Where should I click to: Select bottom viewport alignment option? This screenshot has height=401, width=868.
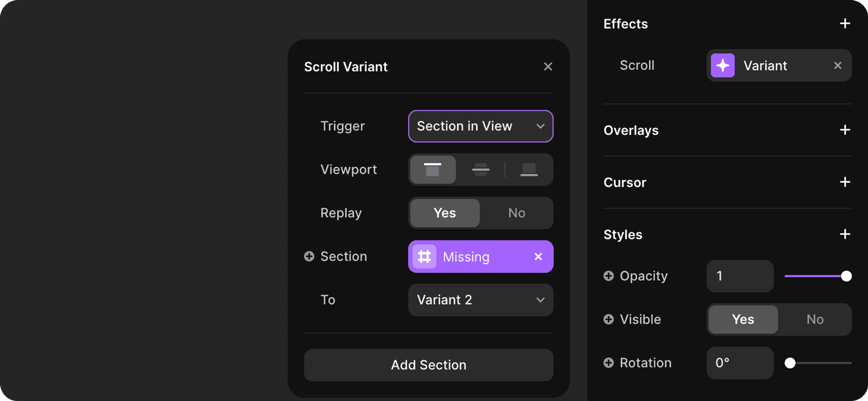pos(529,169)
